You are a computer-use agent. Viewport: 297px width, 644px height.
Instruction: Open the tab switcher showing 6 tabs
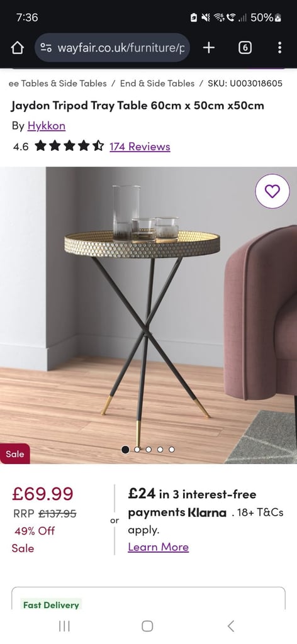tap(245, 48)
